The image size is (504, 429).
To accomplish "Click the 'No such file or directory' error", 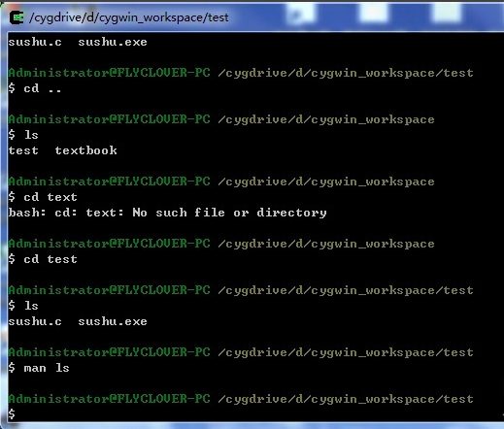I will click(229, 213).
